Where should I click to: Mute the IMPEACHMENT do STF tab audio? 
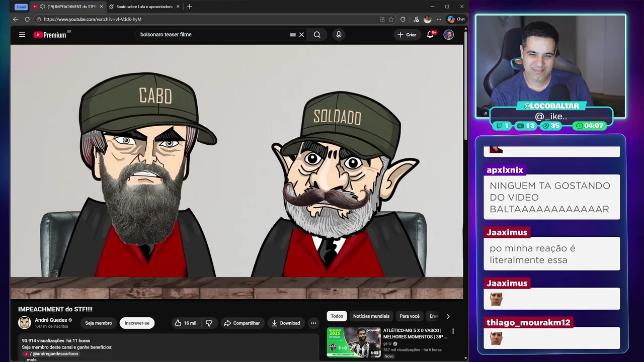point(42,7)
